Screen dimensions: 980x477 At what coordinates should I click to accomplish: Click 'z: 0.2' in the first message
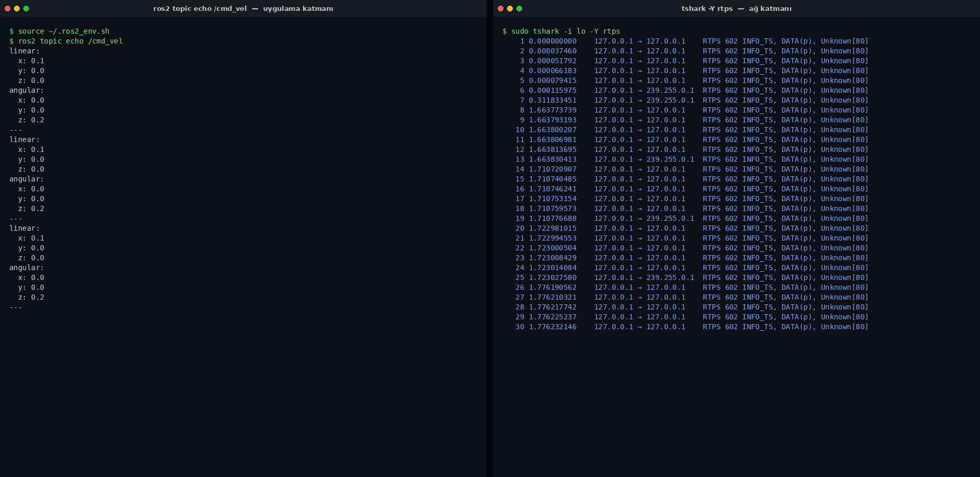(31, 120)
